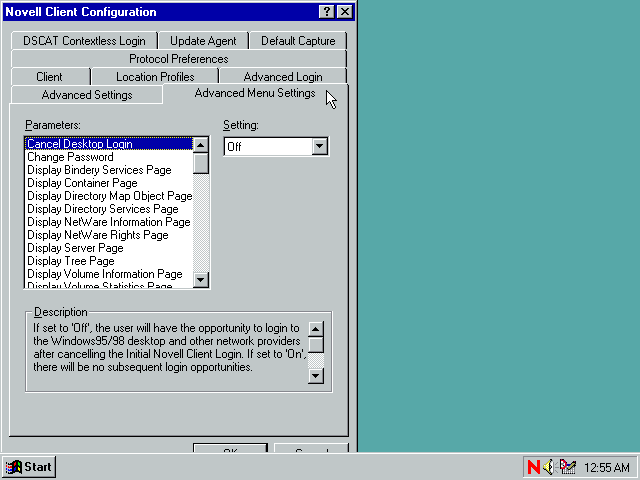This screenshot has height=480, width=640.
Task: Click Description box scroll up arrow
Action: click(315, 329)
